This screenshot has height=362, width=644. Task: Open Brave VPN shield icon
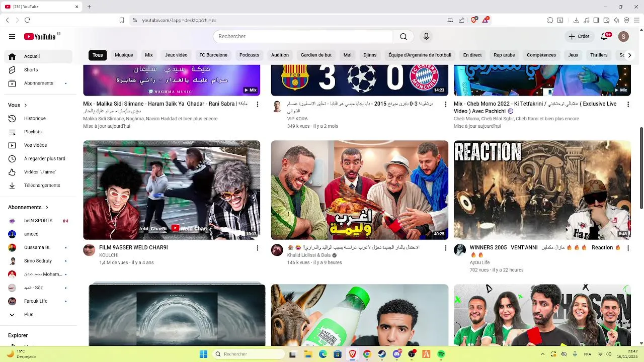626,20
